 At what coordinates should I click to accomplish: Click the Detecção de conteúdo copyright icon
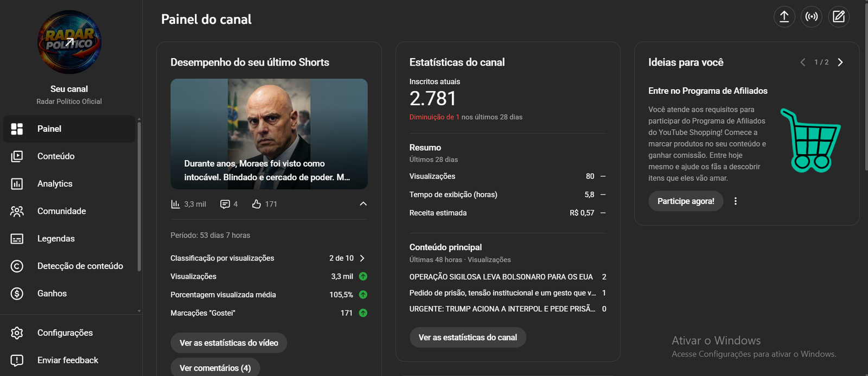17,266
